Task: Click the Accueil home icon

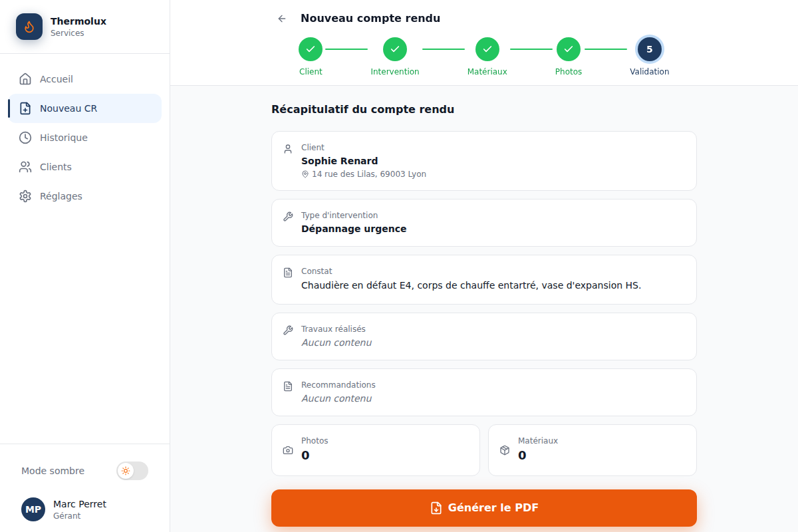Action: tap(25, 79)
